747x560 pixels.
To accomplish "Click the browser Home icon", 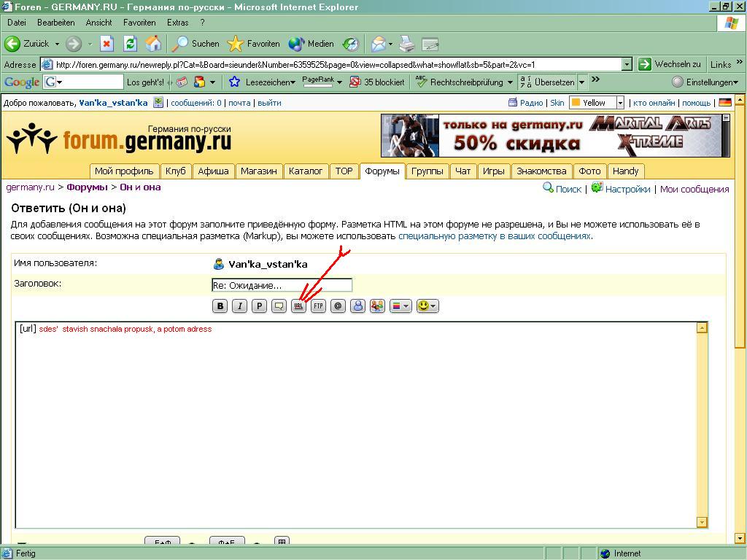I will tap(153, 44).
